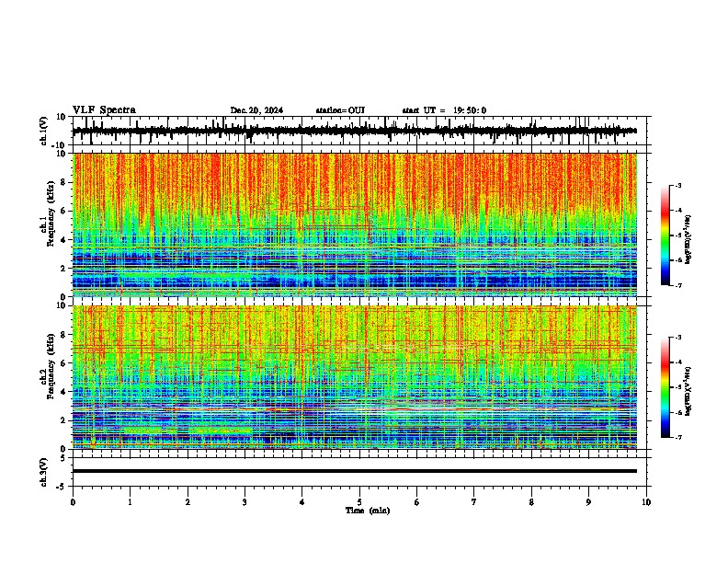Click the ch.1 colorbar log(PSD) unit label
728x563 pixels.
(688, 239)
